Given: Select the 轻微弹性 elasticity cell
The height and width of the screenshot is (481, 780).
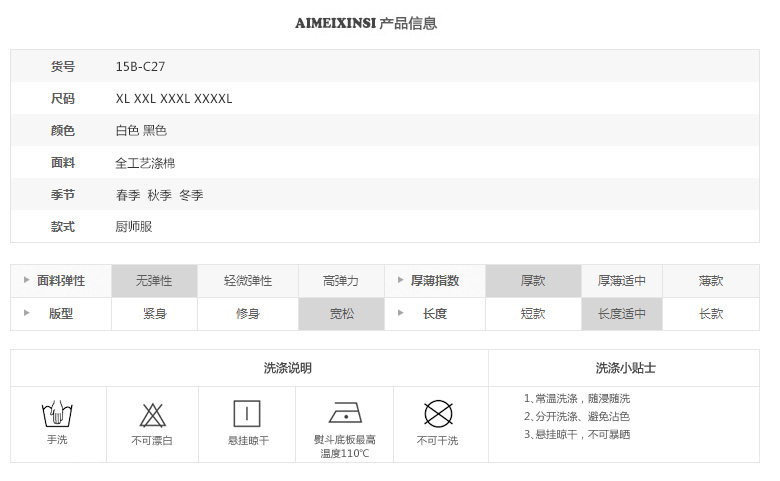Looking at the screenshot, I should 248,281.
